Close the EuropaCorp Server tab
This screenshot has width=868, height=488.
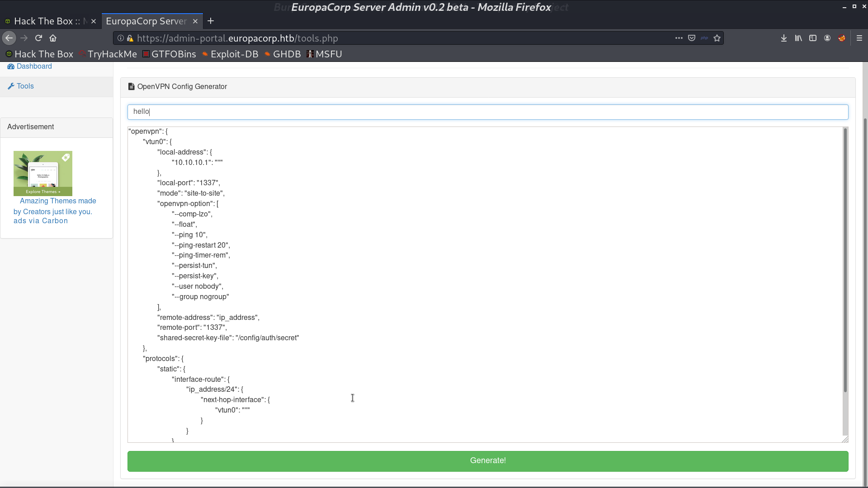point(195,21)
